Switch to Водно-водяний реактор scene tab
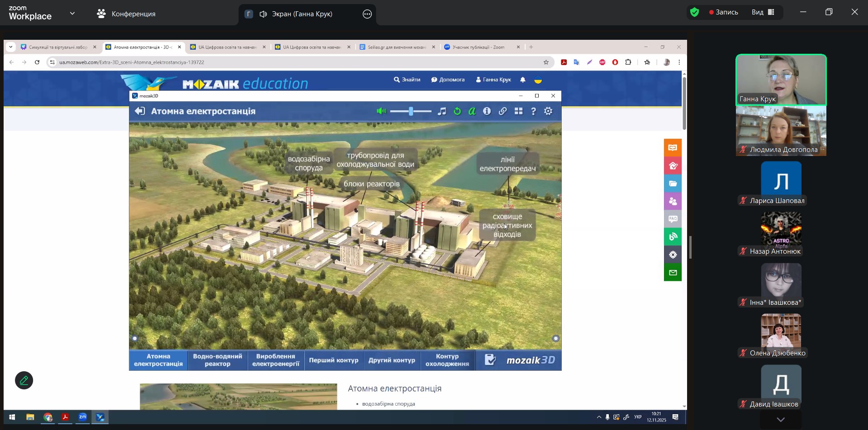 (x=218, y=360)
